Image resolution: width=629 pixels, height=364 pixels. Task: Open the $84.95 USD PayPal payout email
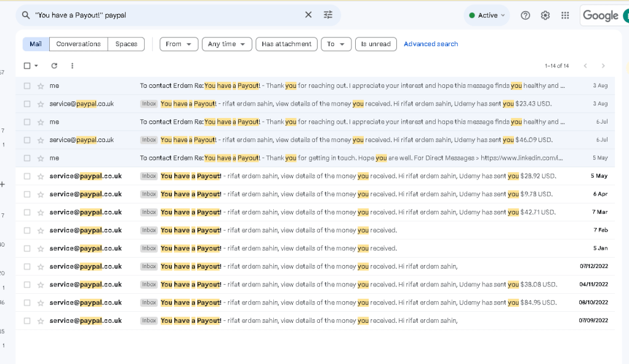pyautogui.click(x=315, y=303)
